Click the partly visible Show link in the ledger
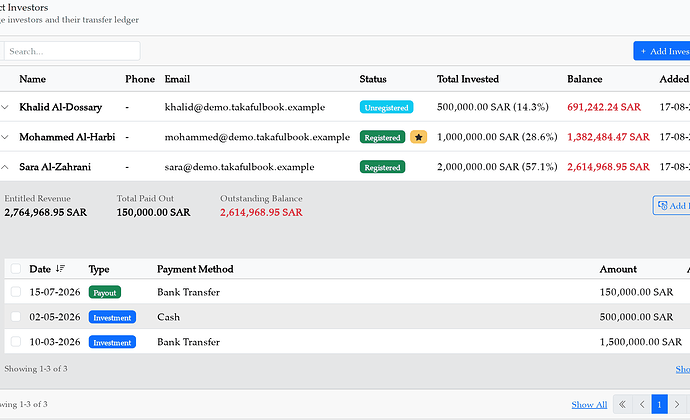 tap(683, 369)
